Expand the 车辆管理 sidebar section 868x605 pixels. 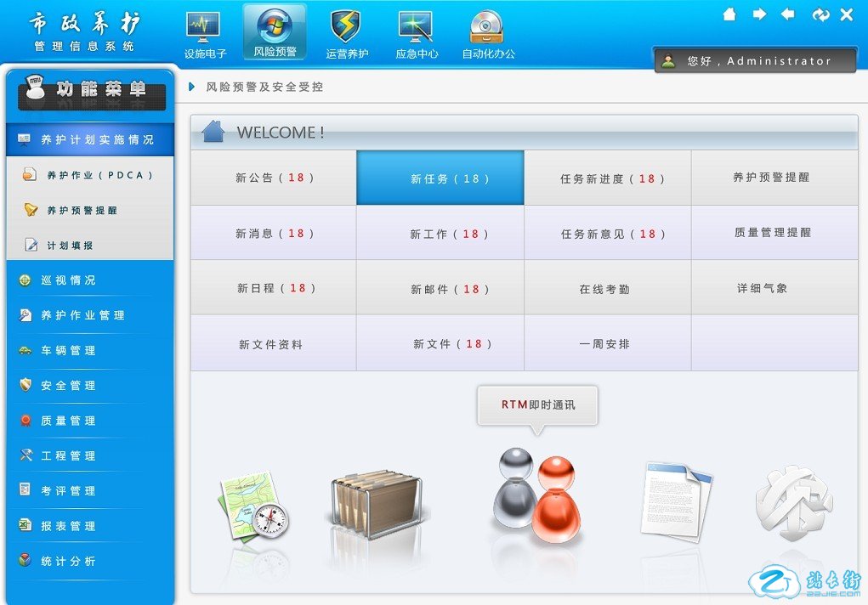coord(68,350)
